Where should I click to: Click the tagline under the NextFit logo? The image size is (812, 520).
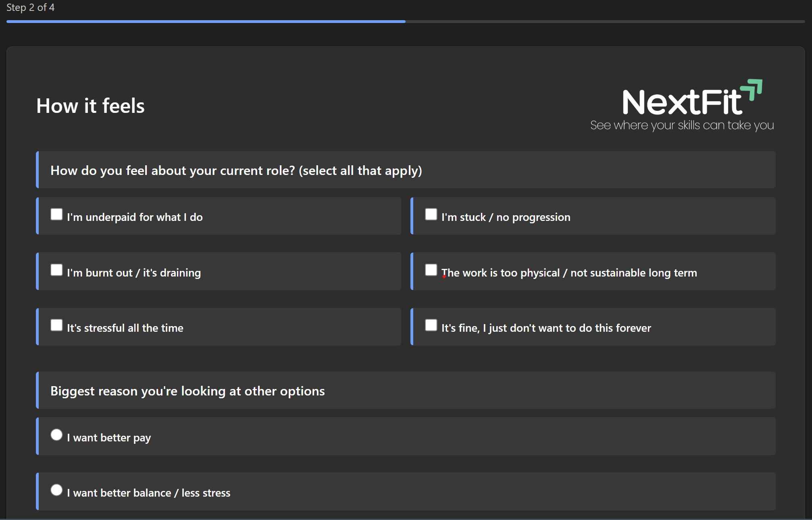click(x=681, y=125)
